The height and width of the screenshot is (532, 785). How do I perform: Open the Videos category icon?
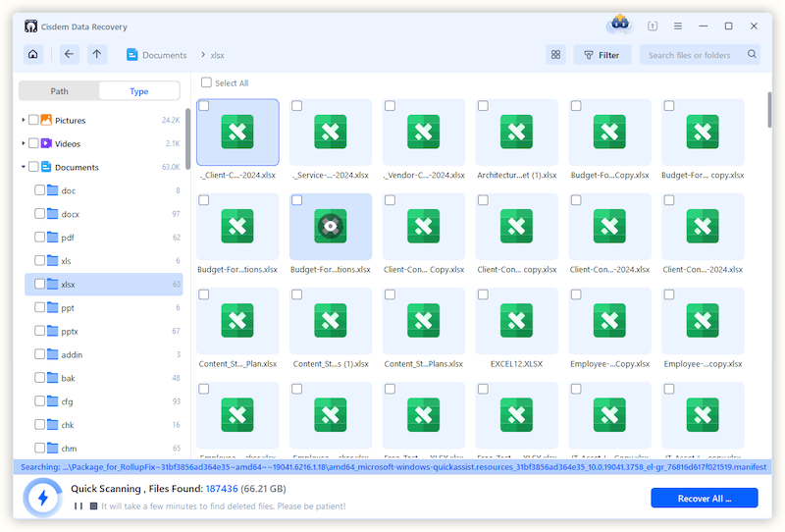[46, 143]
